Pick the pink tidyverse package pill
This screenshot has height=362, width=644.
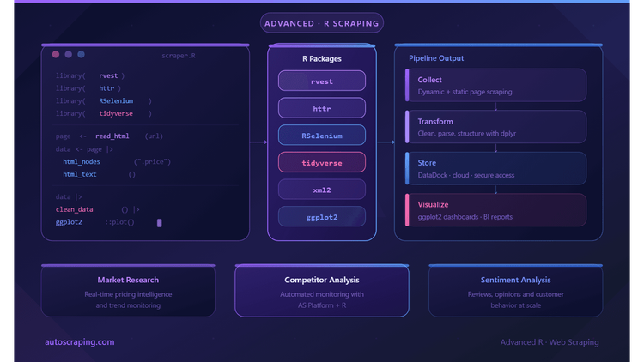(322, 162)
